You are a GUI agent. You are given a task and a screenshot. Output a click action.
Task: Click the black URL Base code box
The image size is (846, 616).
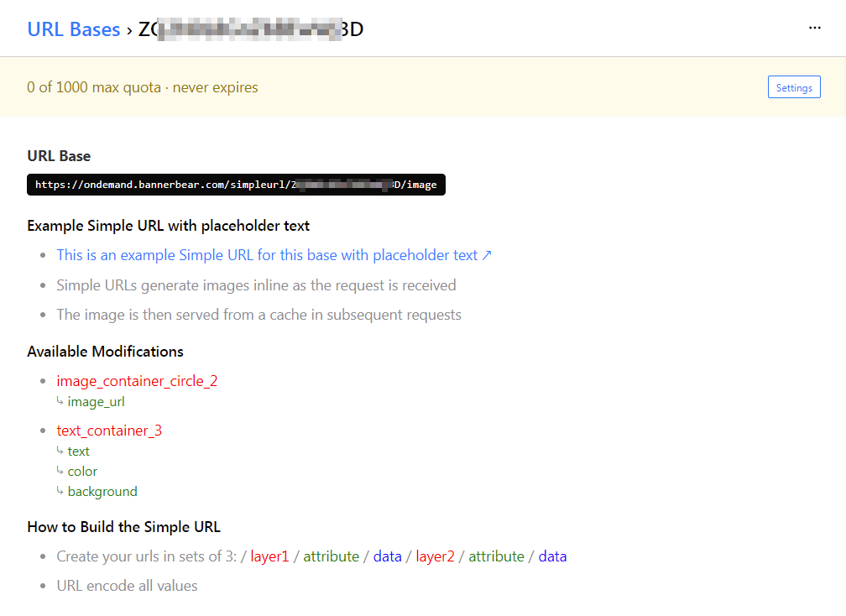point(236,185)
